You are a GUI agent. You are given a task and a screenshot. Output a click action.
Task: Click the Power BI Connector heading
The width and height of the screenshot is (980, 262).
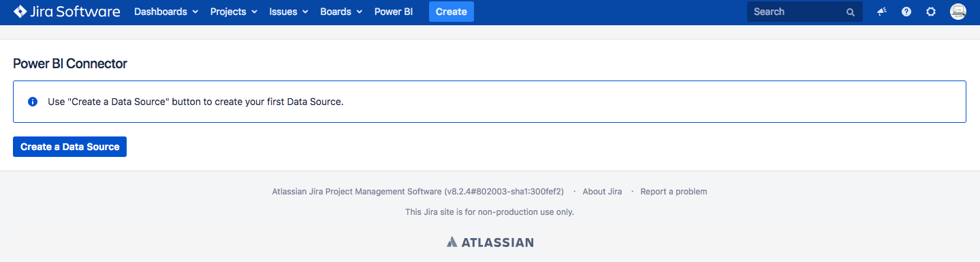70,63
